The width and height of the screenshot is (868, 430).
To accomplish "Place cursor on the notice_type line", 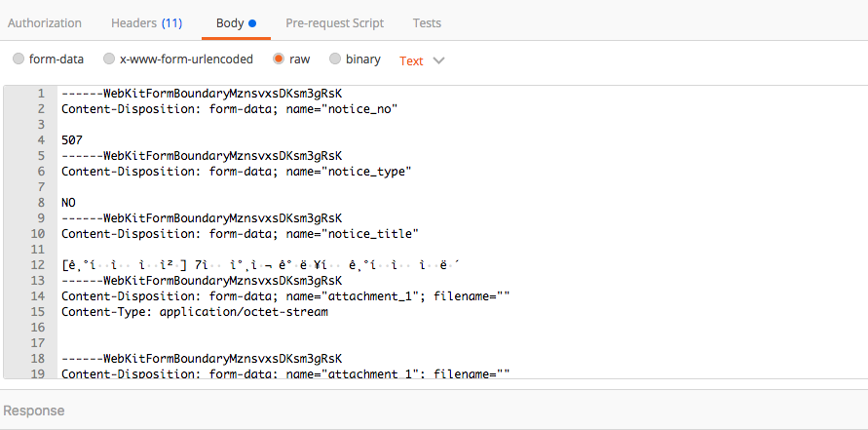I will click(237, 172).
